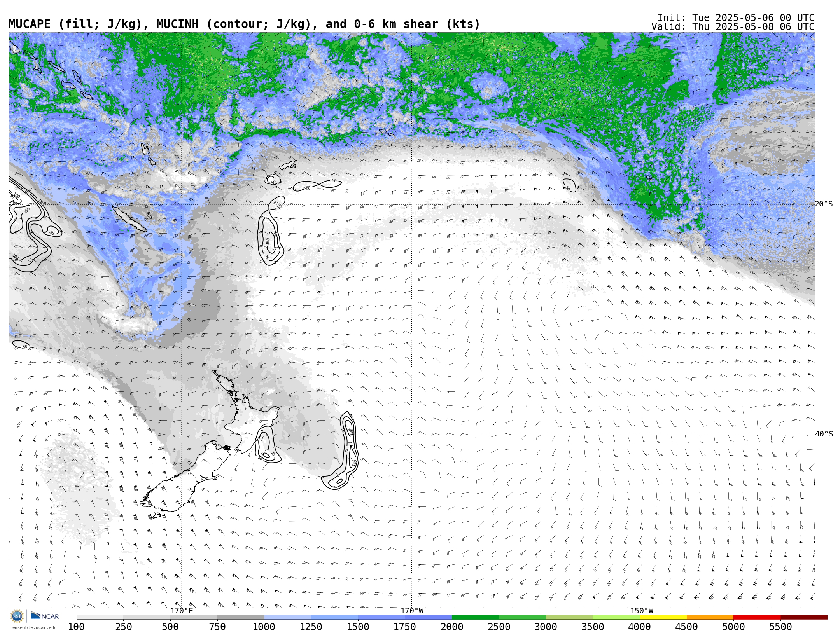Click the colorbar label 250
This screenshot has width=840, height=632.
tap(123, 627)
